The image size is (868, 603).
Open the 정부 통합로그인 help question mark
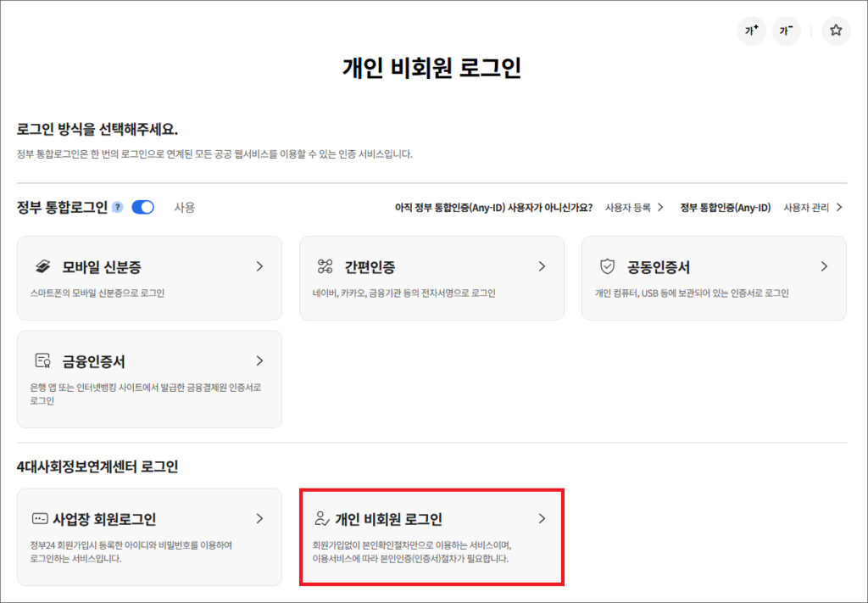click(x=117, y=207)
